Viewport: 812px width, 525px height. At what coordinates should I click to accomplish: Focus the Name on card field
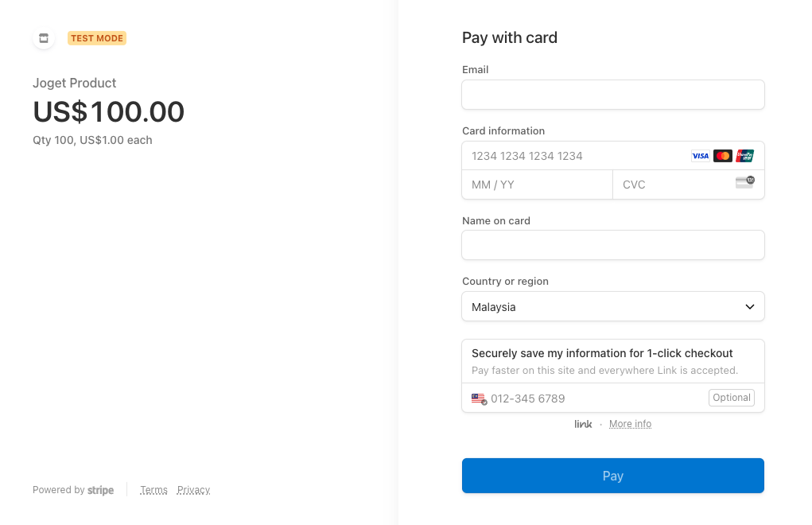point(612,245)
